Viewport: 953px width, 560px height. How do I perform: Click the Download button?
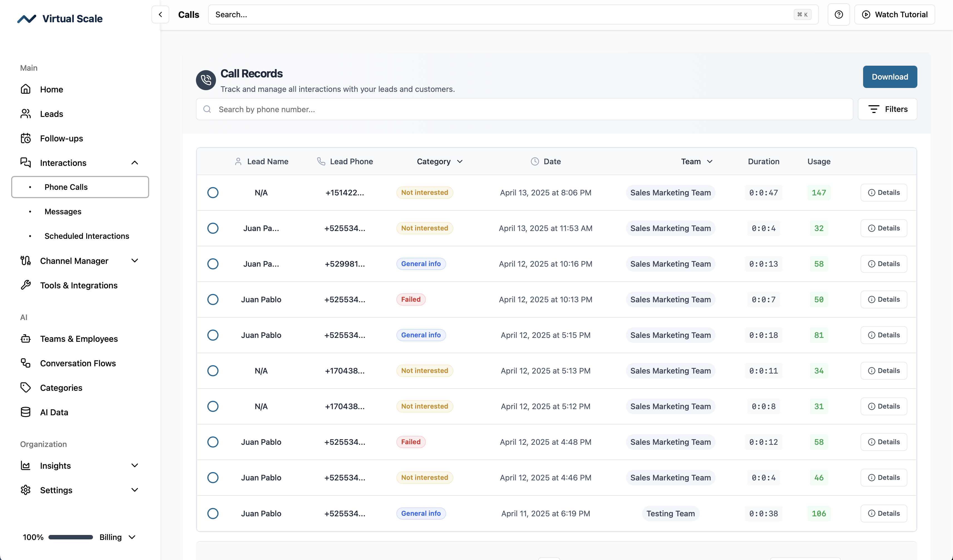pyautogui.click(x=890, y=77)
